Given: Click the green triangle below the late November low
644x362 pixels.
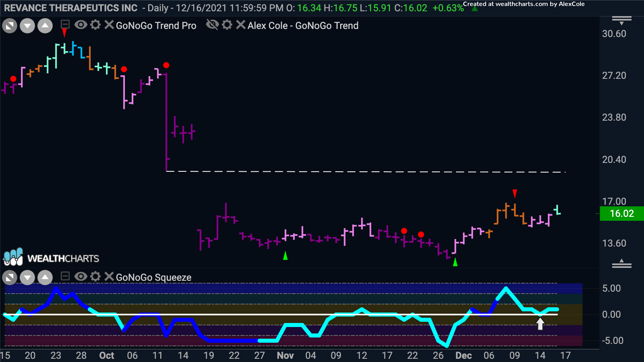Looking at the screenshot, I should click(455, 262).
